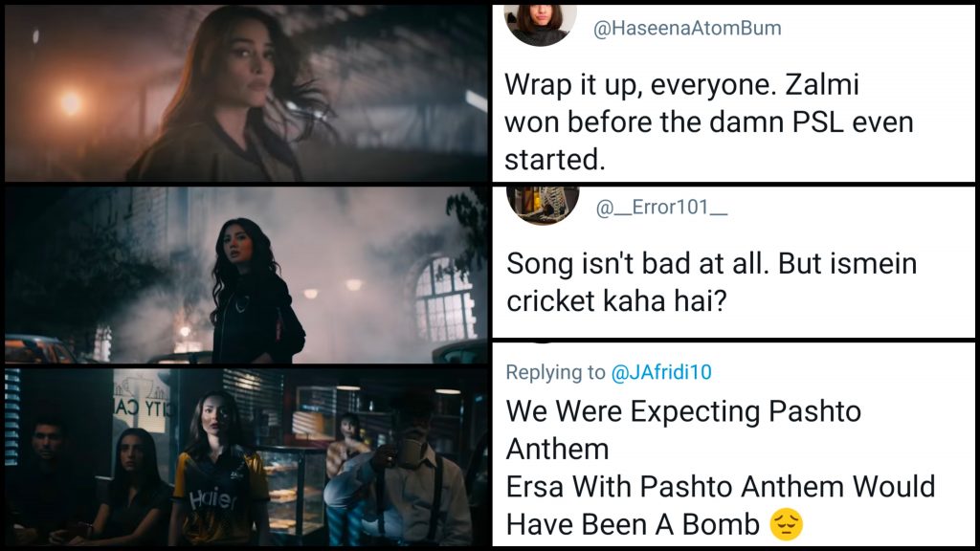Select the bottom cafe scene video still
This screenshot has width=980, height=551.
[246, 456]
